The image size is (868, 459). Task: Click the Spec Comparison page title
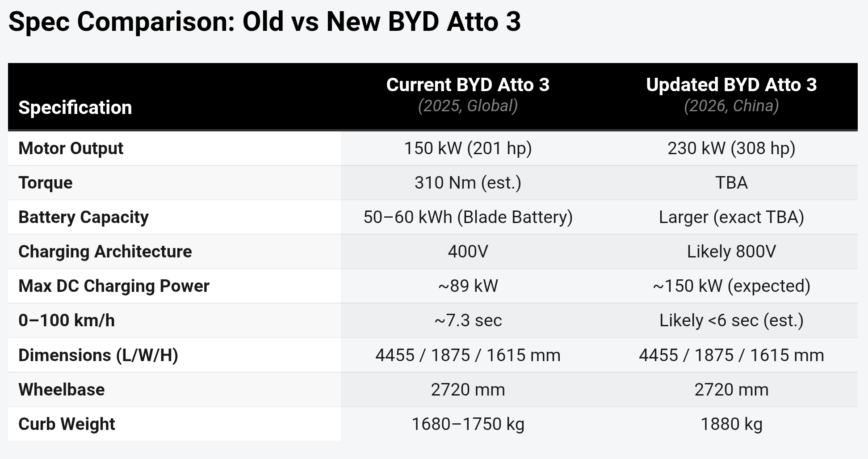264,21
